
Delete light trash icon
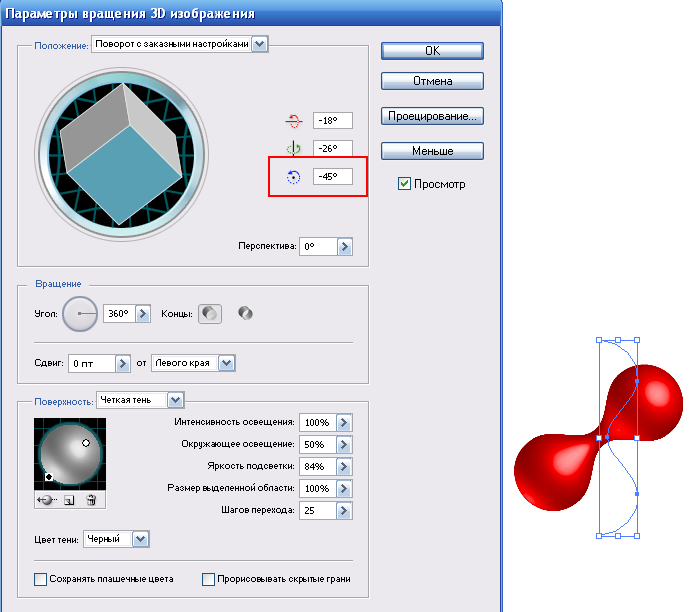91,500
